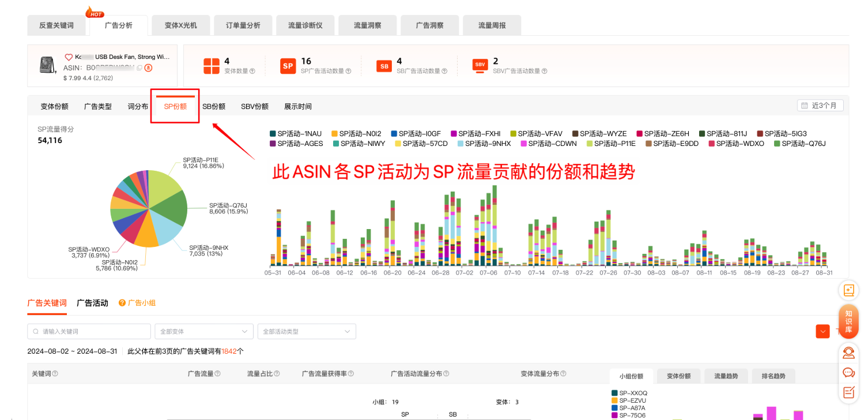This screenshot has width=868, height=420.
Task: Toggle legend item SP活动-1NAU
Action: click(x=296, y=133)
